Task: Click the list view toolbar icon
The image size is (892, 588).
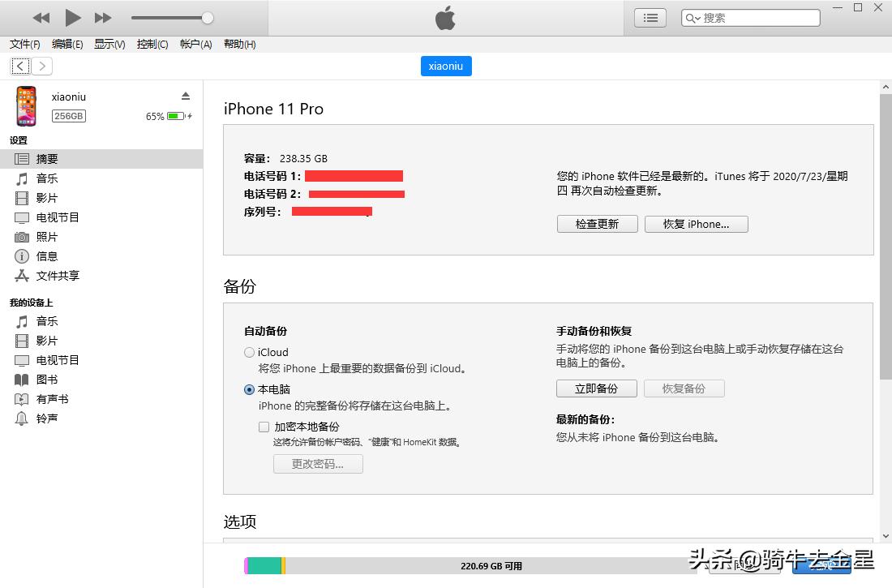Action: [x=650, y=17]
